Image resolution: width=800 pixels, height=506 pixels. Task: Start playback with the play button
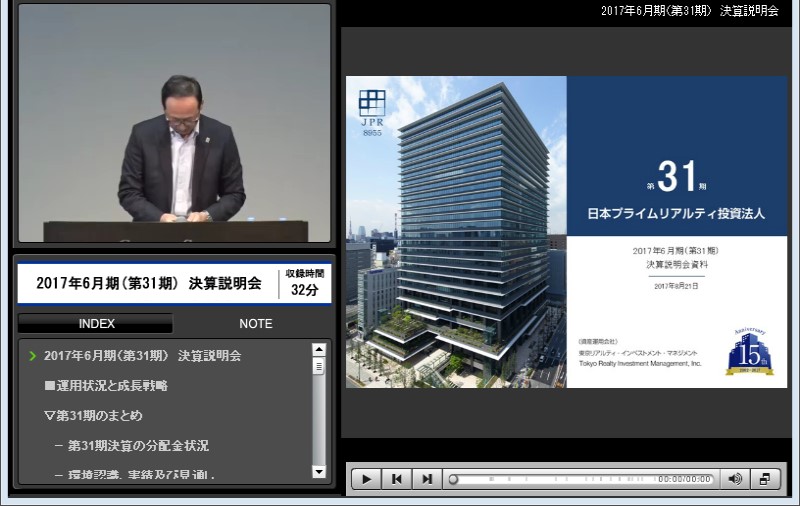click(x=366, y=479)
